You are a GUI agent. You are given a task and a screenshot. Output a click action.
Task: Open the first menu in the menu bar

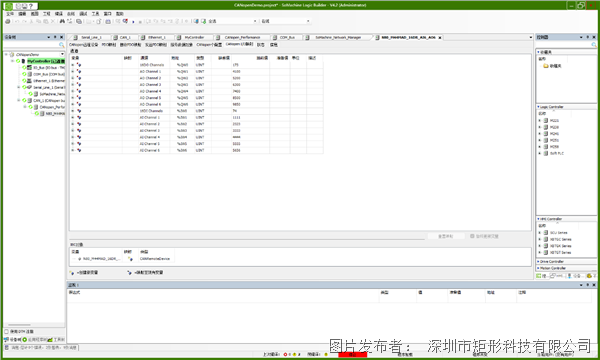click(10, 14)
